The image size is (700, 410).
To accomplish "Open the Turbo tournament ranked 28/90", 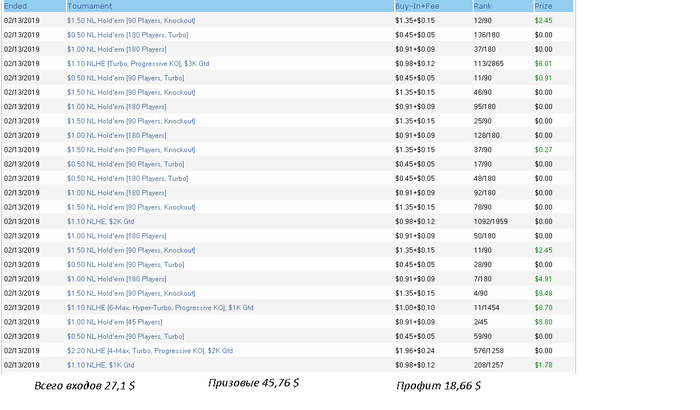I will (x=125, y=264).
